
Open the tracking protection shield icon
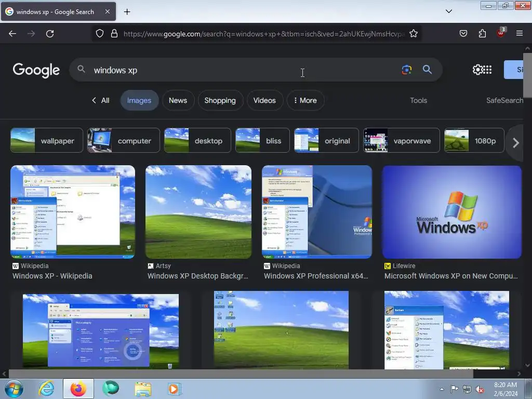pos(99,34)
